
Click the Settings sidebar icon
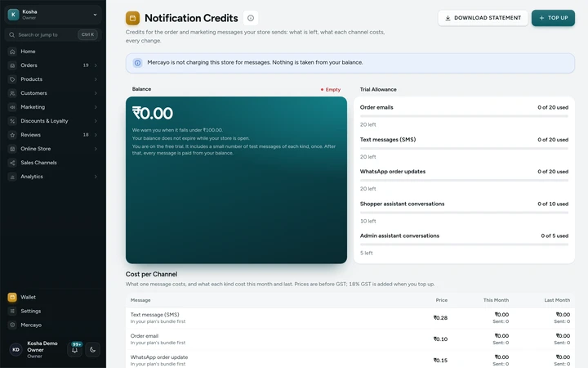pyautogui.click(x=12, y=311)
